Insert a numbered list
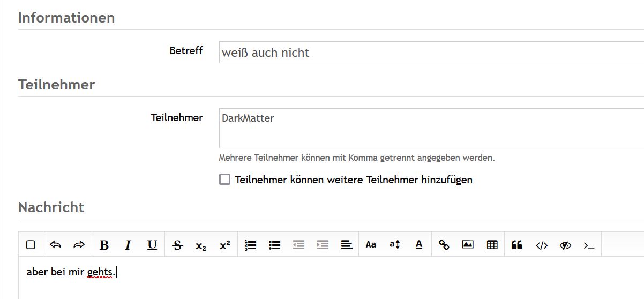This screenshot has width=644, height=299. (x=250, y=245)
